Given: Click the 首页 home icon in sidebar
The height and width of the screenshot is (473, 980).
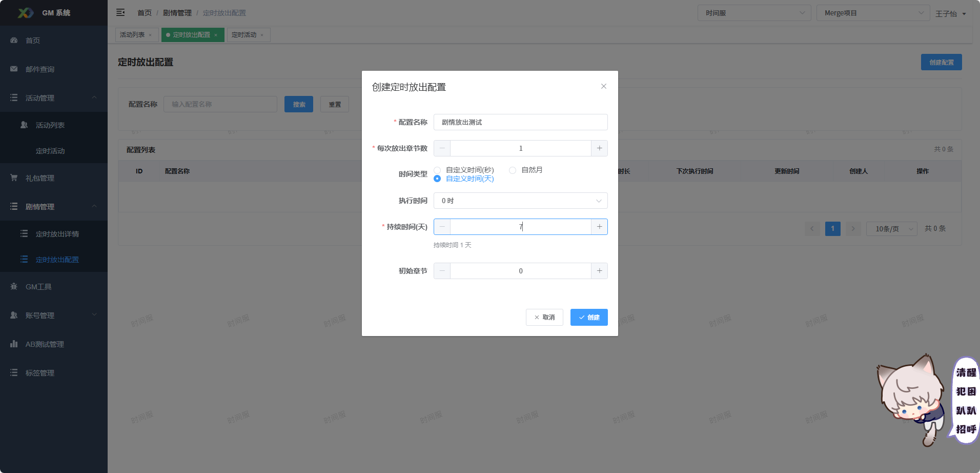Looking at the screenshot, I should click(x=14, y=40).
